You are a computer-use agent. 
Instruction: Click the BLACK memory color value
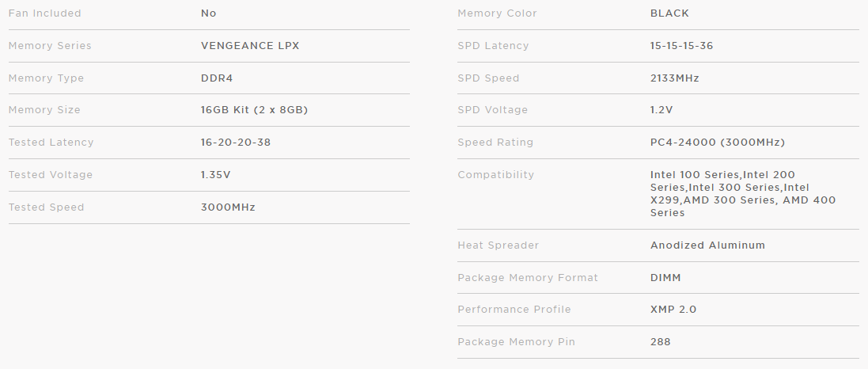pos(669,13)
